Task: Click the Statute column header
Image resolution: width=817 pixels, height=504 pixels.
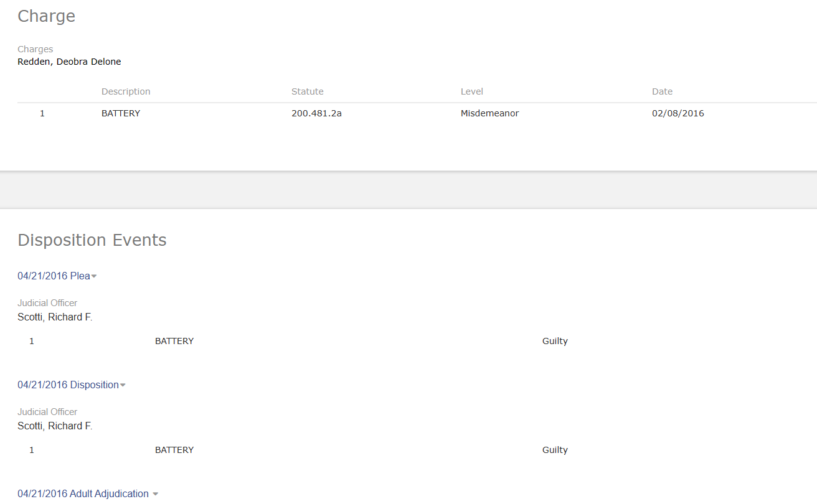Action: pos(307,91)
